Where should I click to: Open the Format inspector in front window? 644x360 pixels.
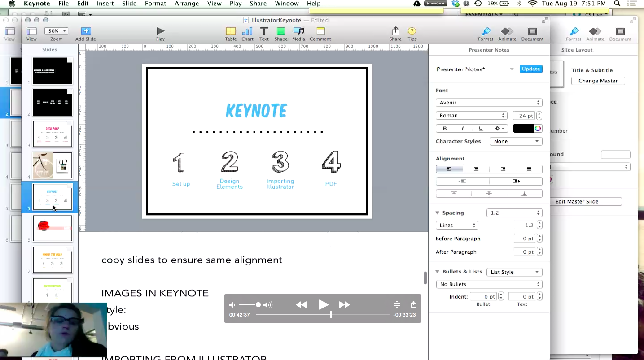486,34
